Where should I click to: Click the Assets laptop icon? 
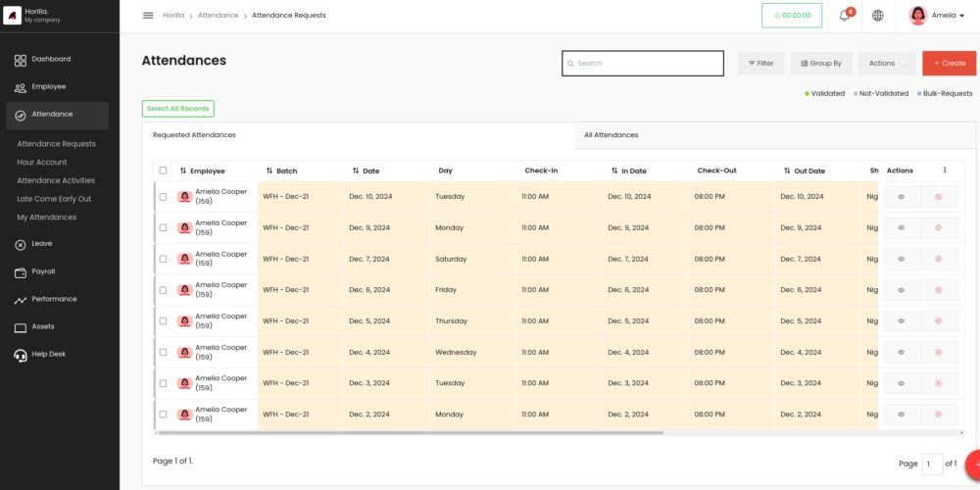pyautogui.click(x=20, y=327)
